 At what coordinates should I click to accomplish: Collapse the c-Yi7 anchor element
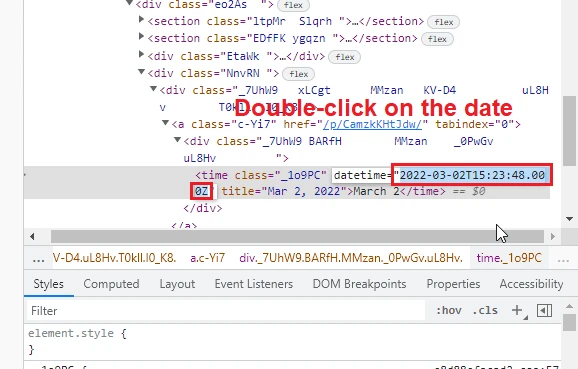166,123
